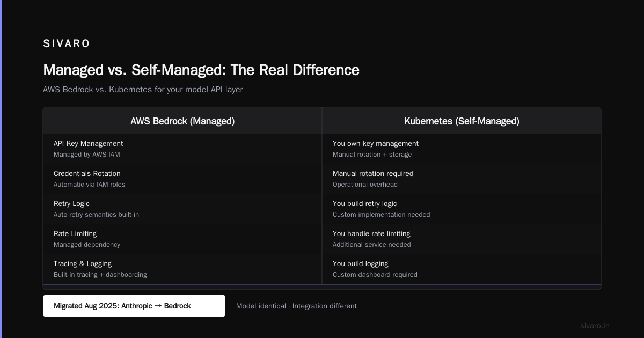
Task: Click the 'AWS Bedrock (Managed)' column header
Action: click(x=182, y=121)
